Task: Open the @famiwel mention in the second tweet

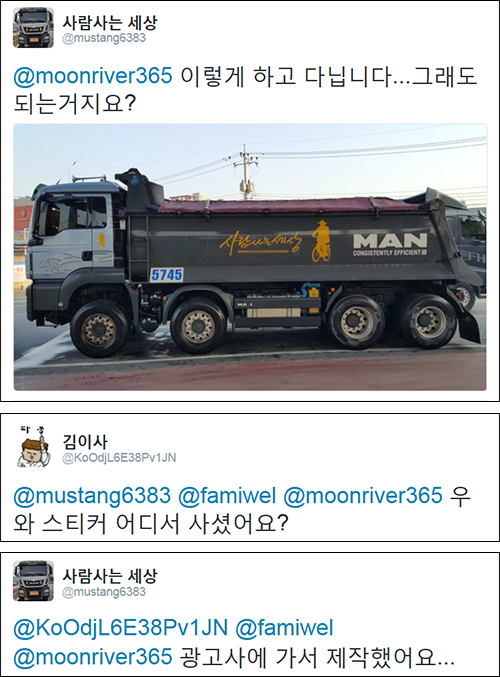Action: [227, 495]
